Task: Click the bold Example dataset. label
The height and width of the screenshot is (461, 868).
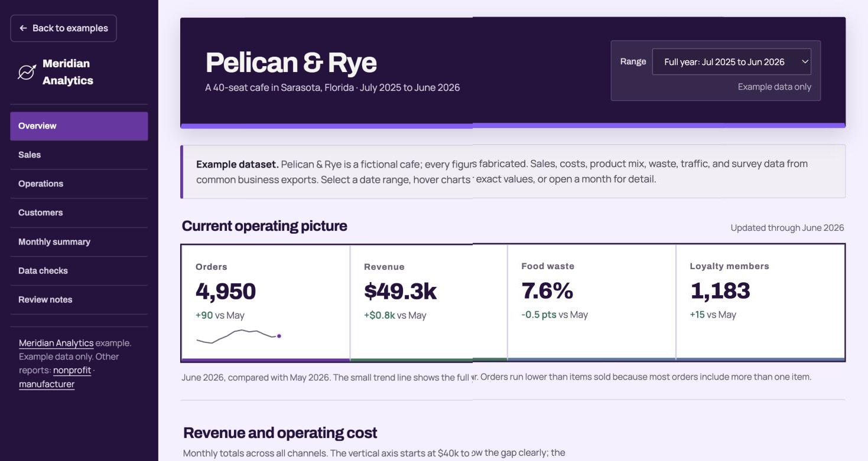Action: pos(238,164)
